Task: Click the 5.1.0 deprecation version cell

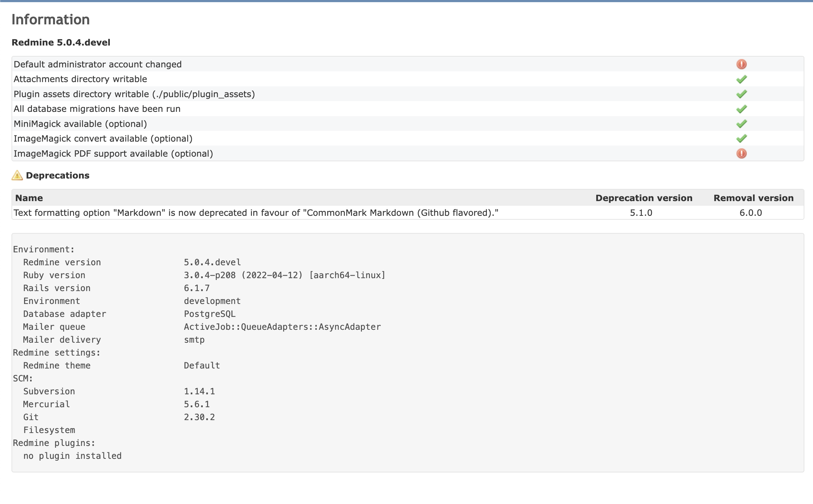Action: pos(641,213)
